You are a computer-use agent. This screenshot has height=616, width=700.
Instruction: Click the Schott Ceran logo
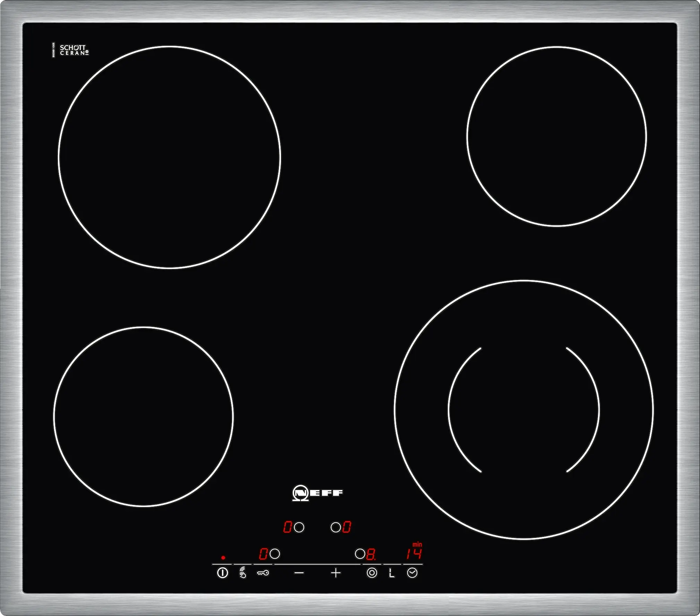click(74, 50)
